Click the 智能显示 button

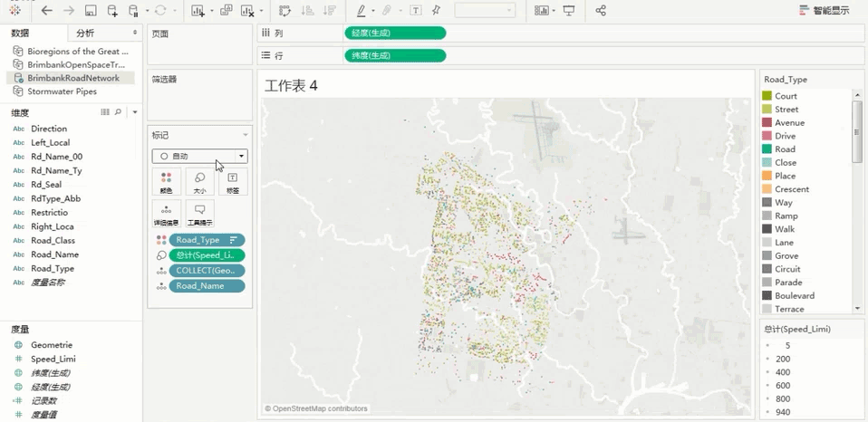pyautogui.click(x=824, y=11)
